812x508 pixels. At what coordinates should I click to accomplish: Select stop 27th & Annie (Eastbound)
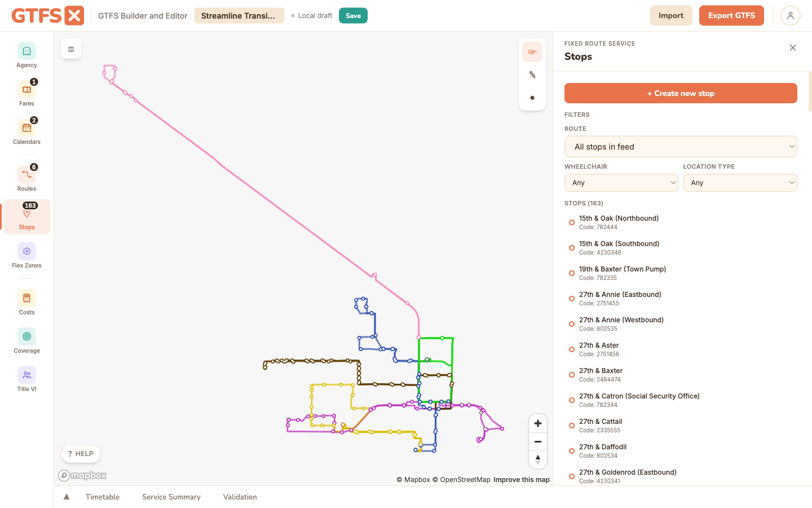coord(681,299)
